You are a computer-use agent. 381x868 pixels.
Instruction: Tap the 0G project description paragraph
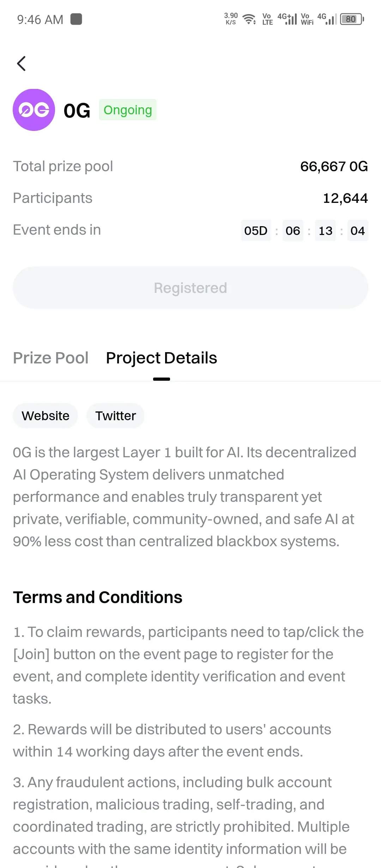(185, 497)
